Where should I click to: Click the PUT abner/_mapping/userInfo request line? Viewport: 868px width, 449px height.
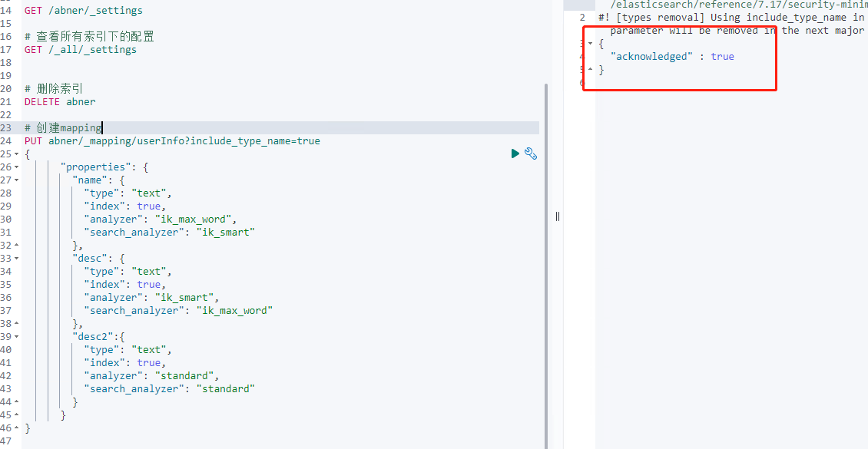[x=172, y=141]
